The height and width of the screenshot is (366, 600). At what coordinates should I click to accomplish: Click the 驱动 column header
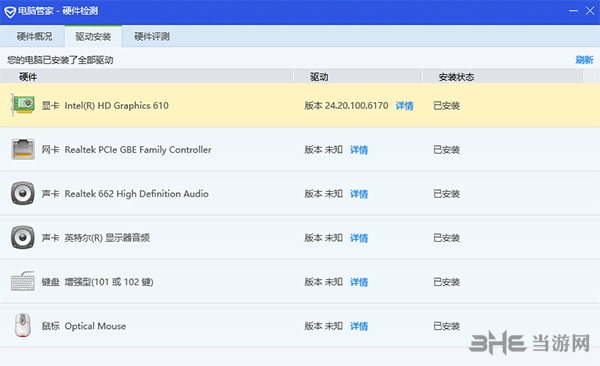358,77
